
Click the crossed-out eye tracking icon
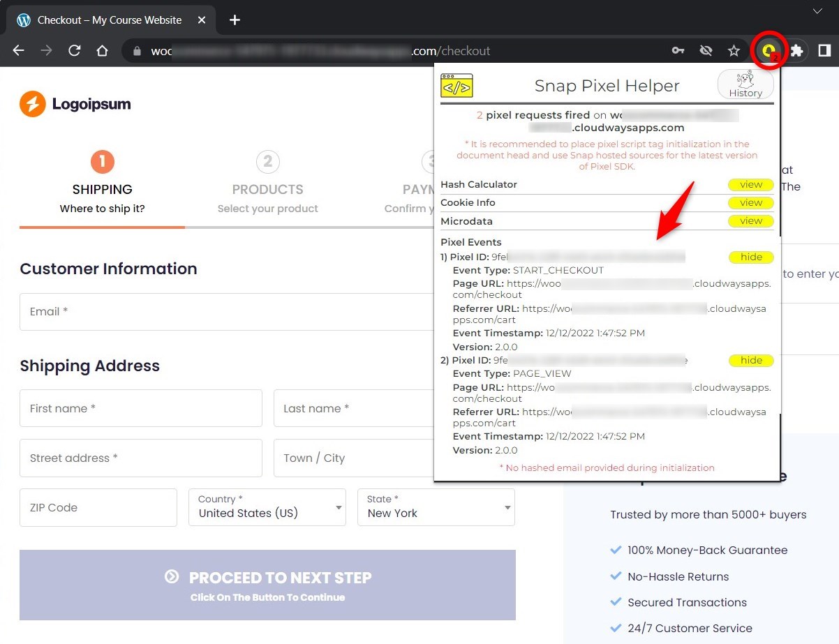pos(706,51)
